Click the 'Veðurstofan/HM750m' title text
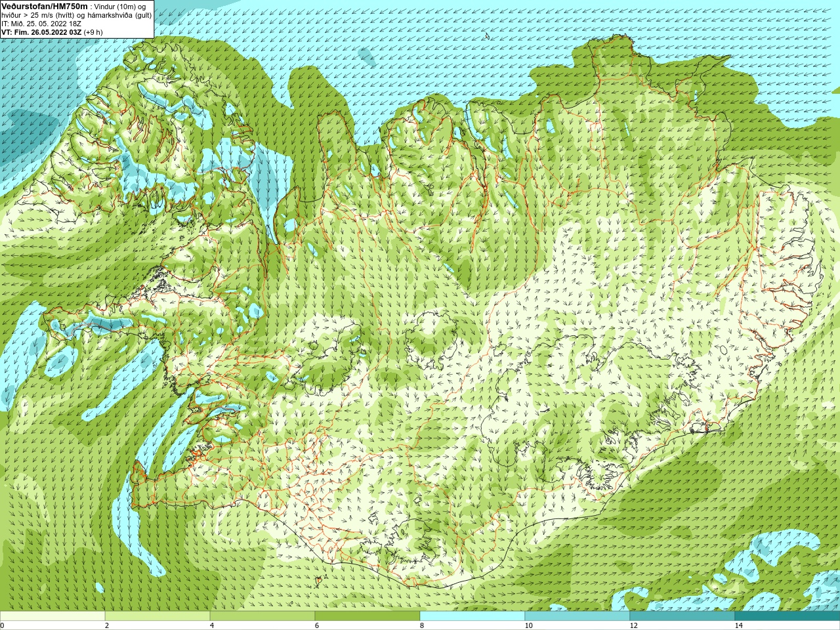 click(45, 7)
